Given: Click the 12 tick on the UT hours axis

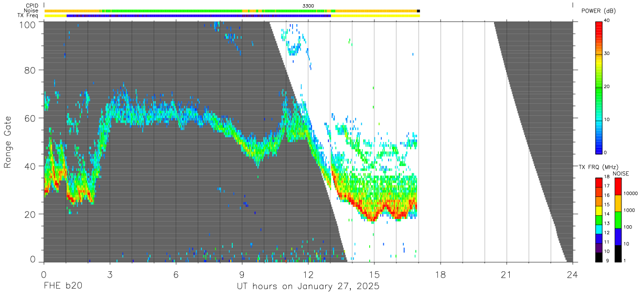Looking at the screenshot, I should pos(308,274).
